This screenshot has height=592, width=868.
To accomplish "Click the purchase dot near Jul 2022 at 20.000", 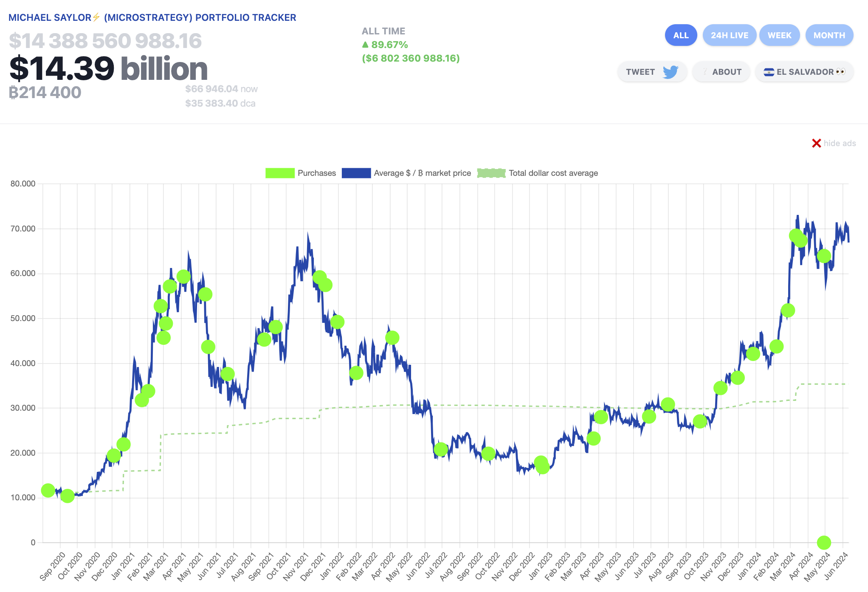I will click(x=441, y=449).
